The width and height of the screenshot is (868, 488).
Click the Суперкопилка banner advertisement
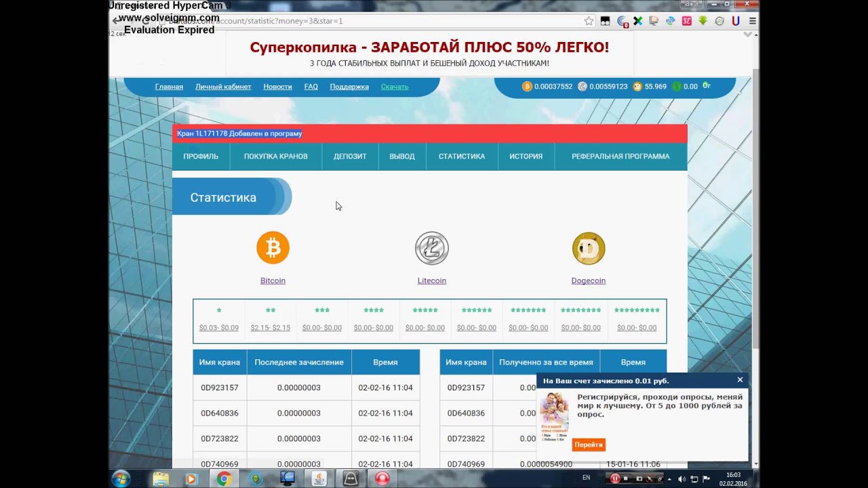coord(429,54)
